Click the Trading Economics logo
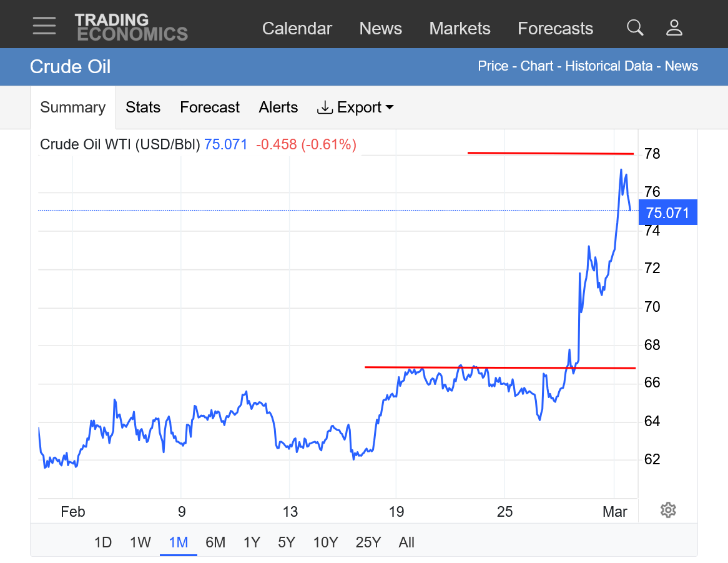This screenshot has height=563, width=728. (x=131, y=27)
